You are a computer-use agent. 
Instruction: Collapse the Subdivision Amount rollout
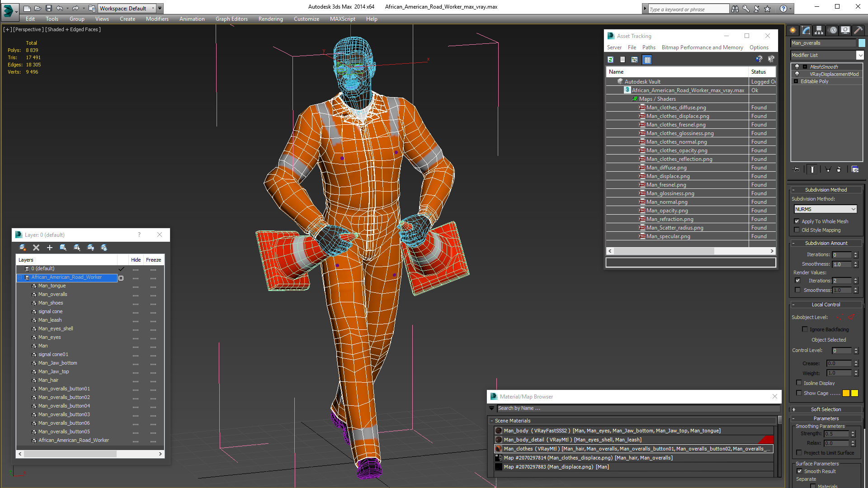coord(826,243)
